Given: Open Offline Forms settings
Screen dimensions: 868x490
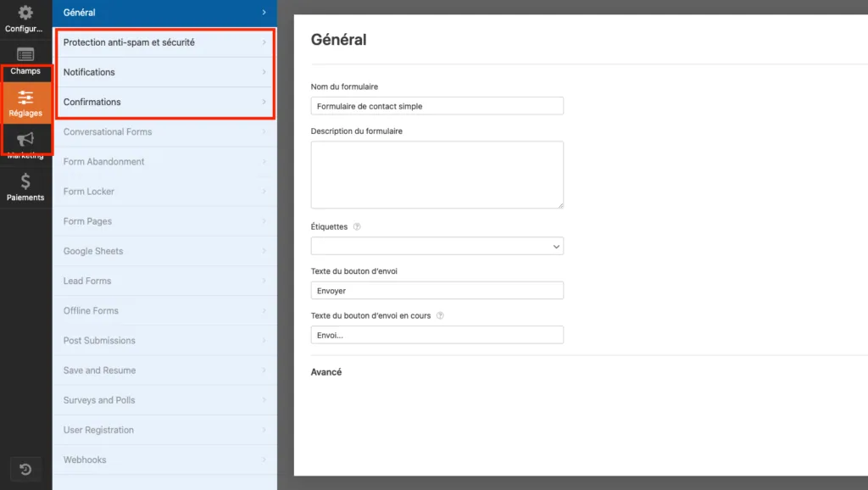Looking at the screenshot, I should pos(164,310).
